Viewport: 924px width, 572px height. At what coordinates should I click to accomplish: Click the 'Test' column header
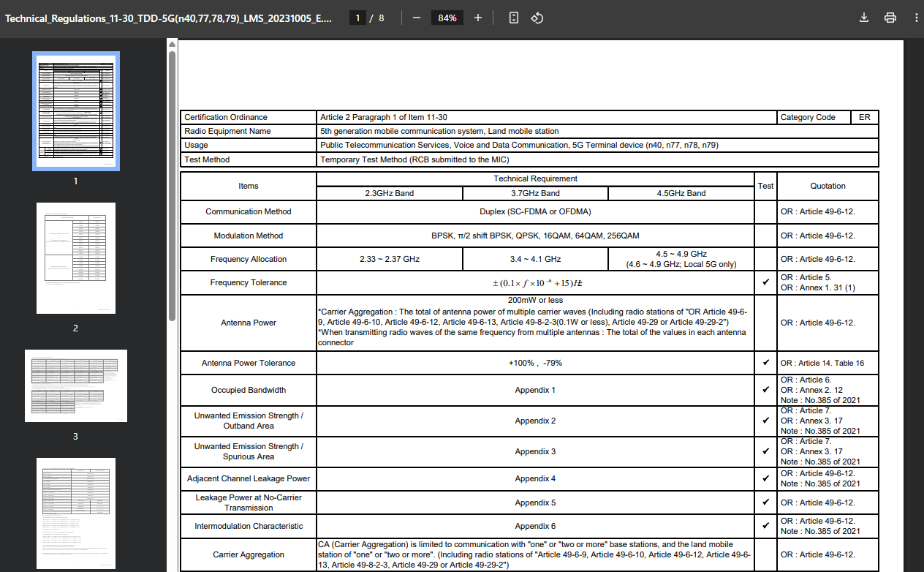(x=765, y=186)
